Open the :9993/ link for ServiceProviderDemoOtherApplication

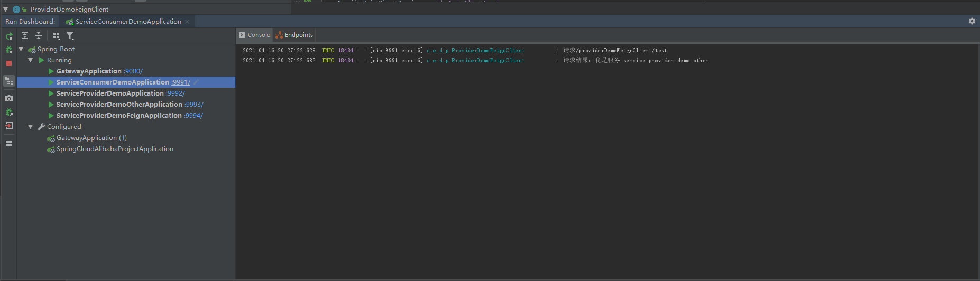click(194, 105)
